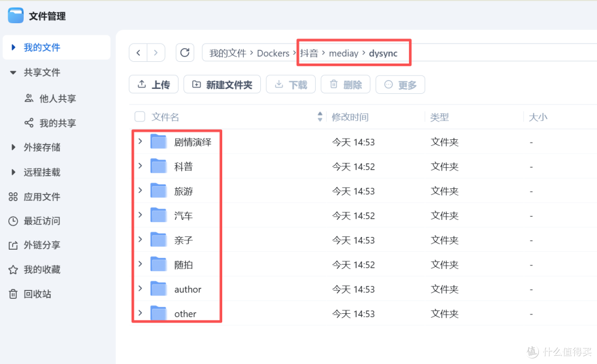
Task: Select the folder name other
Action: (x=185, y=314)
